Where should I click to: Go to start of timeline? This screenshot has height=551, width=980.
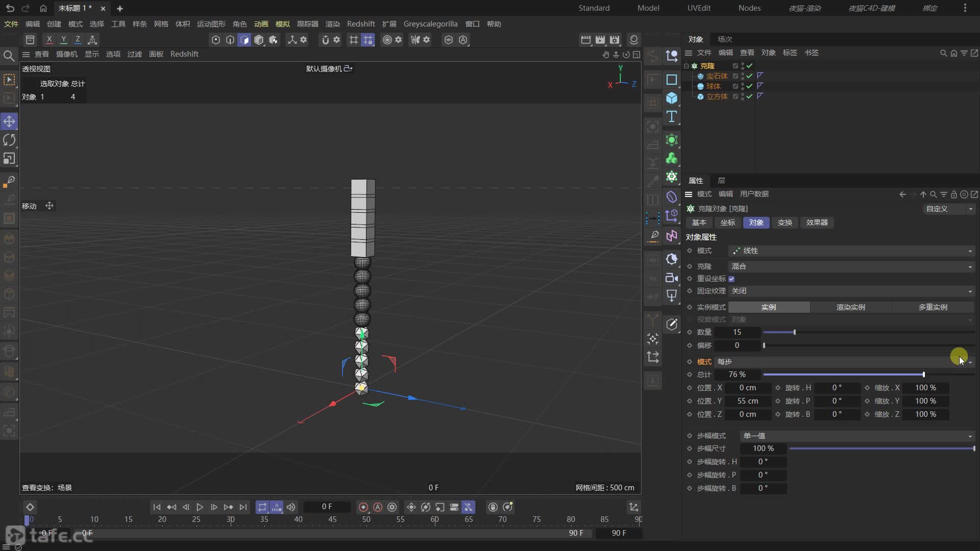pos(157,507)
